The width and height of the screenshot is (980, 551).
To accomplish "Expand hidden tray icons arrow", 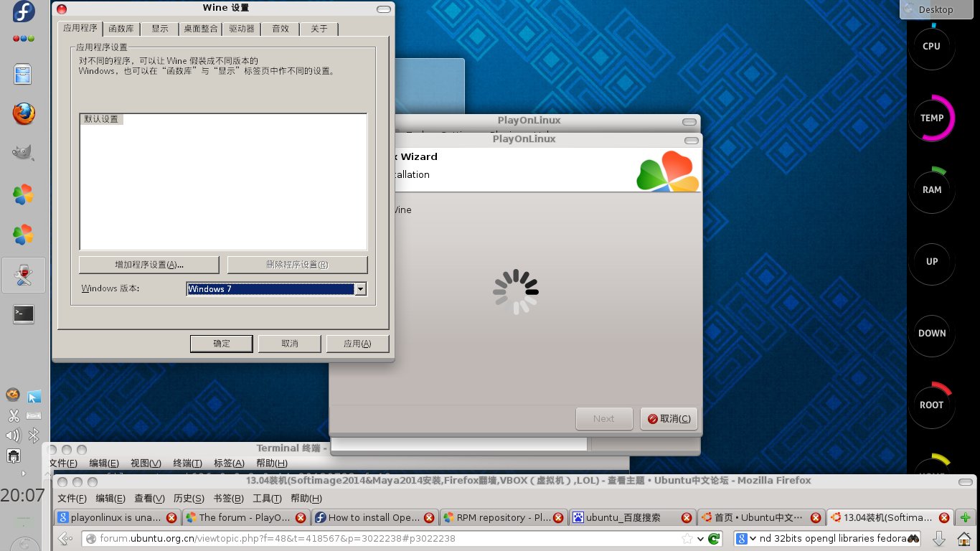I will [x=24, y=474].
